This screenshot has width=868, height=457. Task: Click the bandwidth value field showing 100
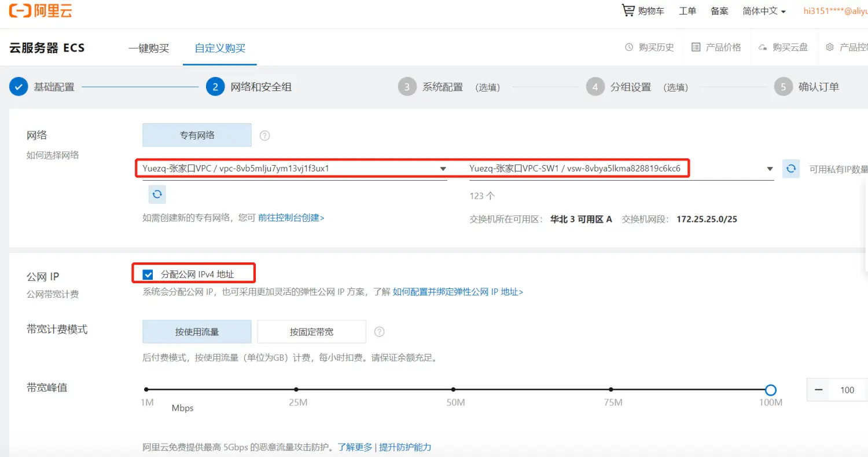[848, 390]
